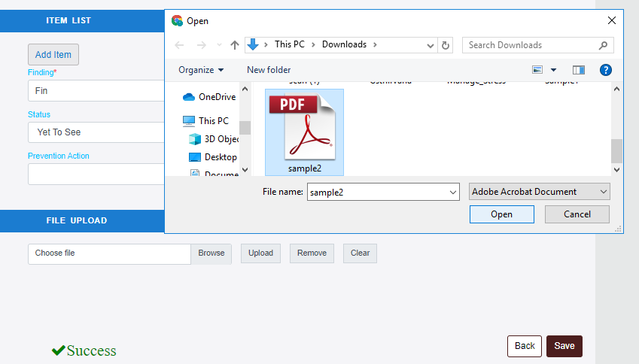
Task: Click the Up directory arrow icon
Action: coord(235,45)
